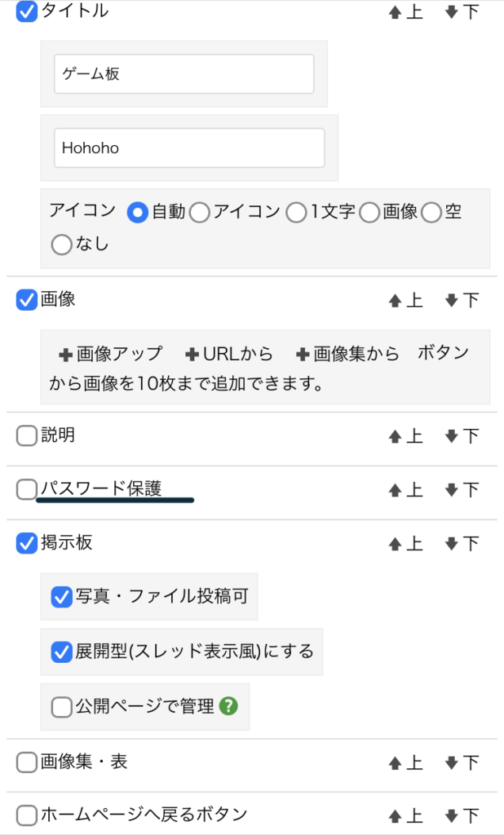Add image with 画像集から plus icon

(303, 355)
